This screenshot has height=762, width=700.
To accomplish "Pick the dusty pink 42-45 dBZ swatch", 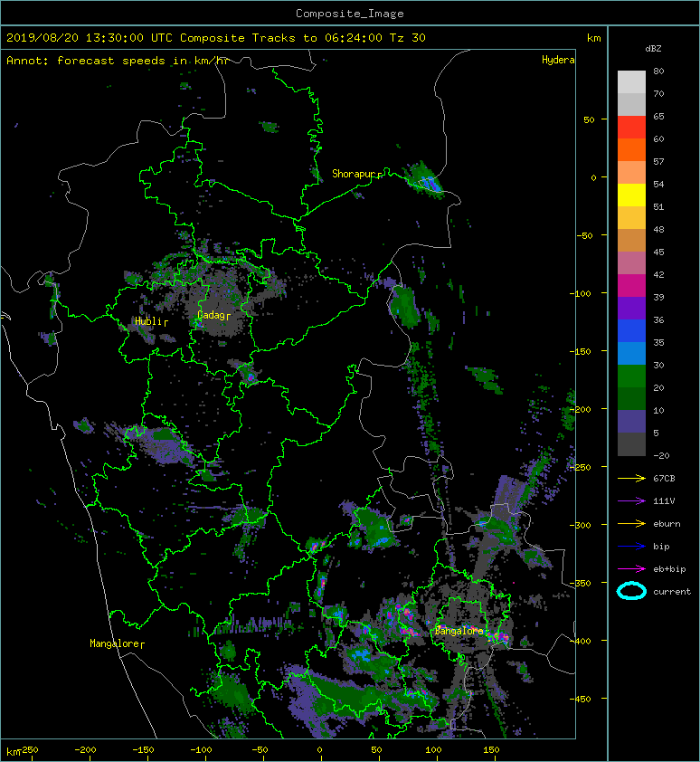I will pos(631,263).
